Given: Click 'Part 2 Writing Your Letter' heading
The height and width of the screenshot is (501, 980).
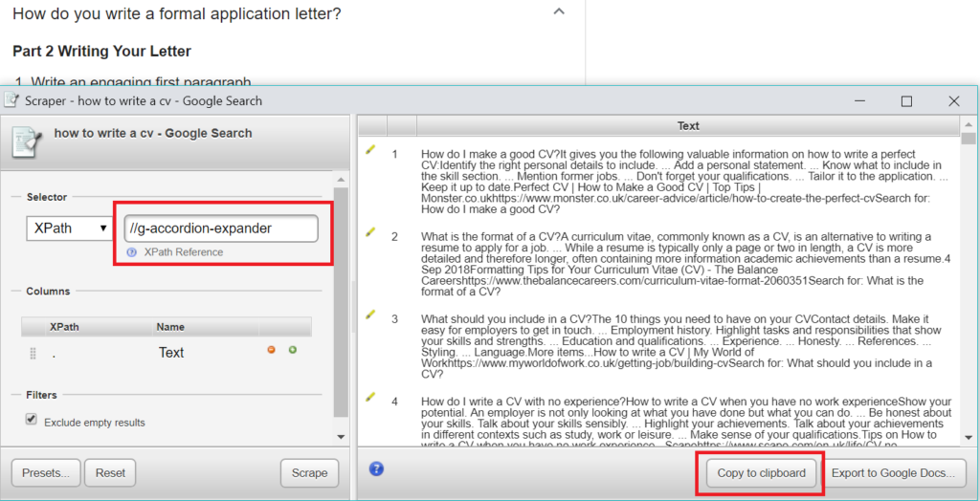Looking at the screenshot, I should (x=101, y=52).
